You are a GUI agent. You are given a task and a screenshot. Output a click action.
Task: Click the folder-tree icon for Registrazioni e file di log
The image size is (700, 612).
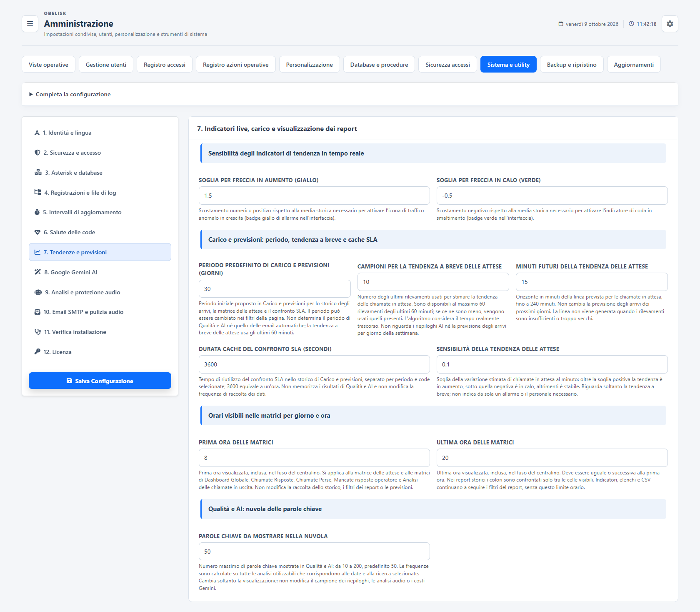coord(38,193)
